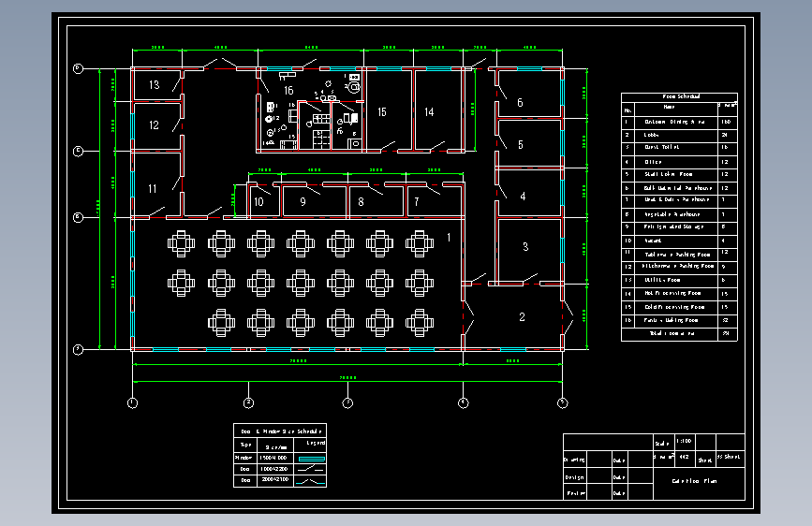Select first dining table in top row
The width and height of the screenshot is (812, 526).
pyautogui.click(x=182, y=243)
